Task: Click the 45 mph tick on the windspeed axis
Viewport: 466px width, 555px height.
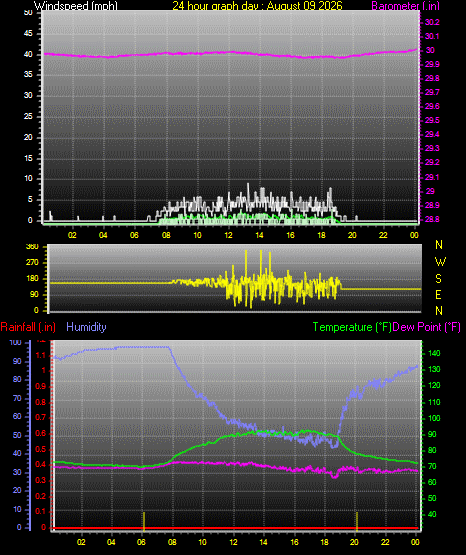Action: coord(28,34)
